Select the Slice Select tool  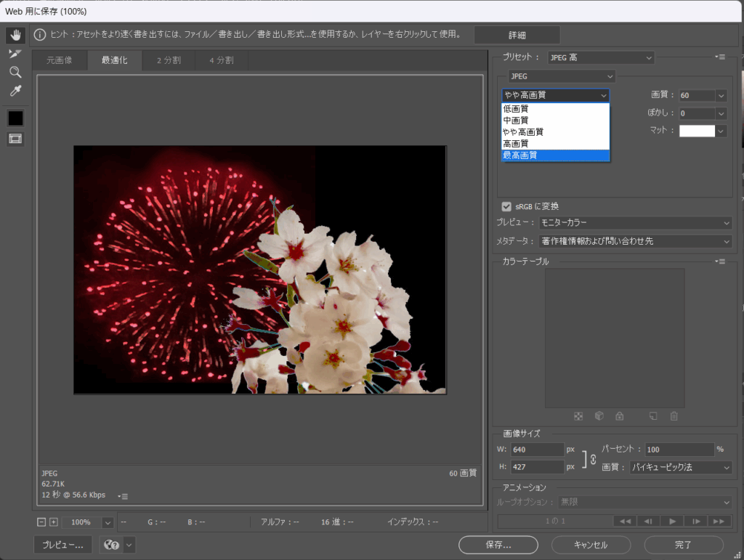[x=15, y=54]
